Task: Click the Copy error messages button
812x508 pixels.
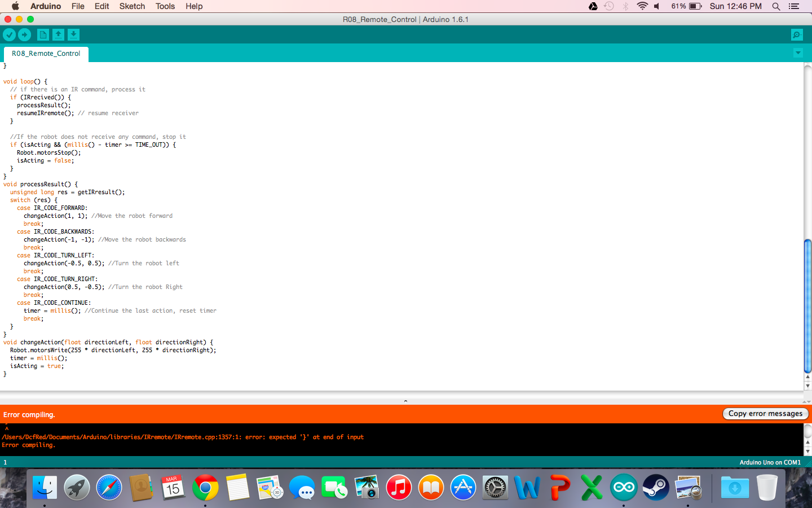Action: coord(765,413)
